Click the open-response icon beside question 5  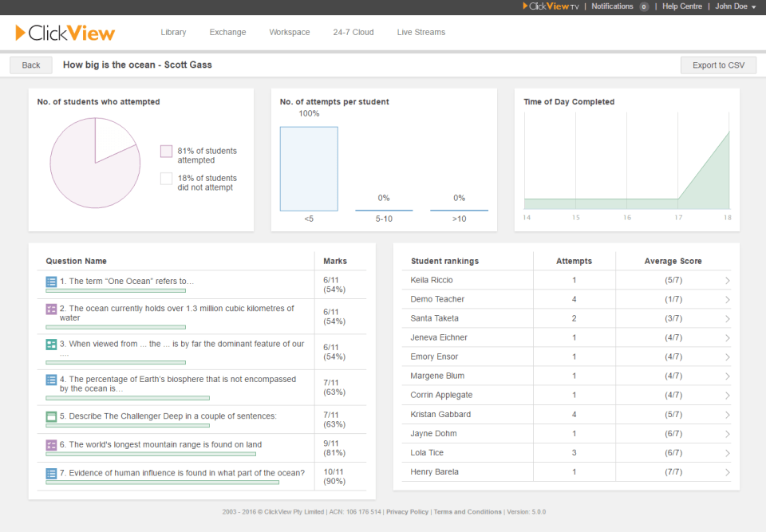[49, 416]
